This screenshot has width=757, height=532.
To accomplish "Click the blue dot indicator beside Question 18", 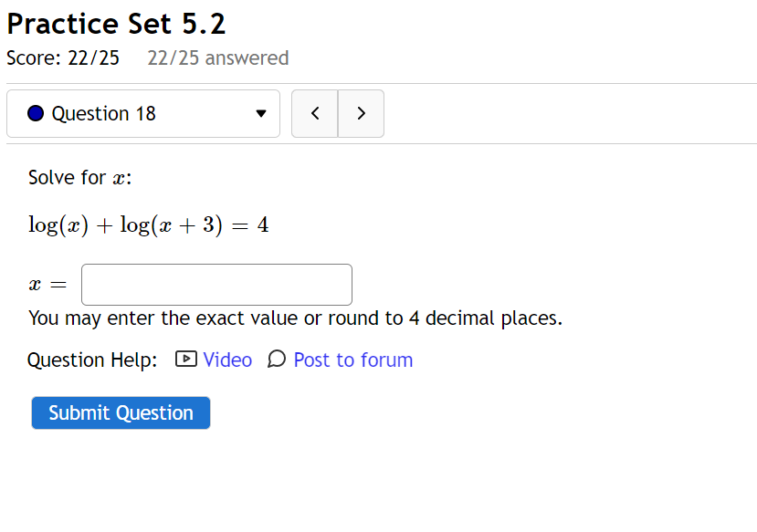I will coord(35,113).
